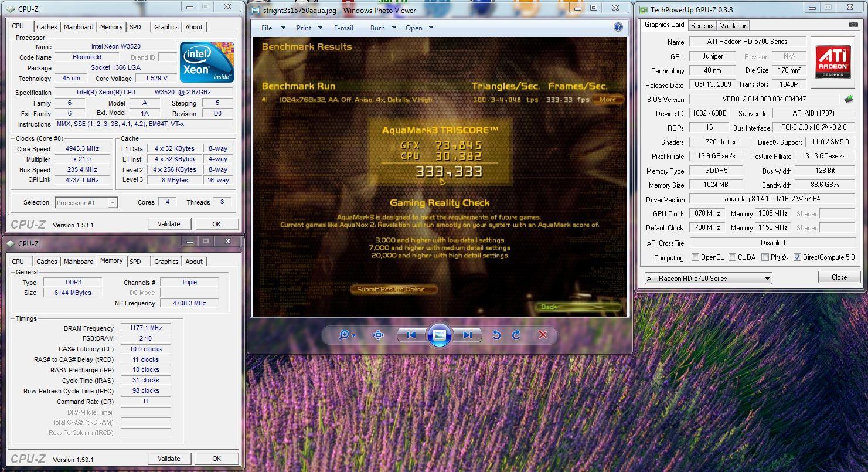
Task: Switch to the Validation tab in GPU-Z
Action: tap(734, 25)
